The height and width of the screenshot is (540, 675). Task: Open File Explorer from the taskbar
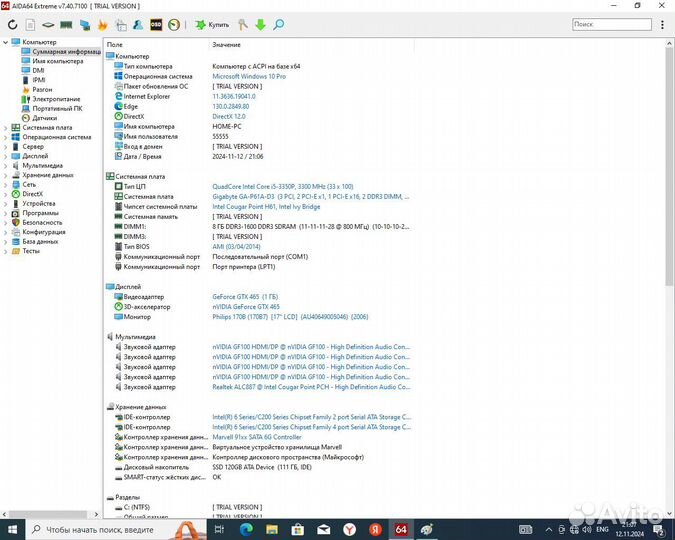click(x=272, y=529)
